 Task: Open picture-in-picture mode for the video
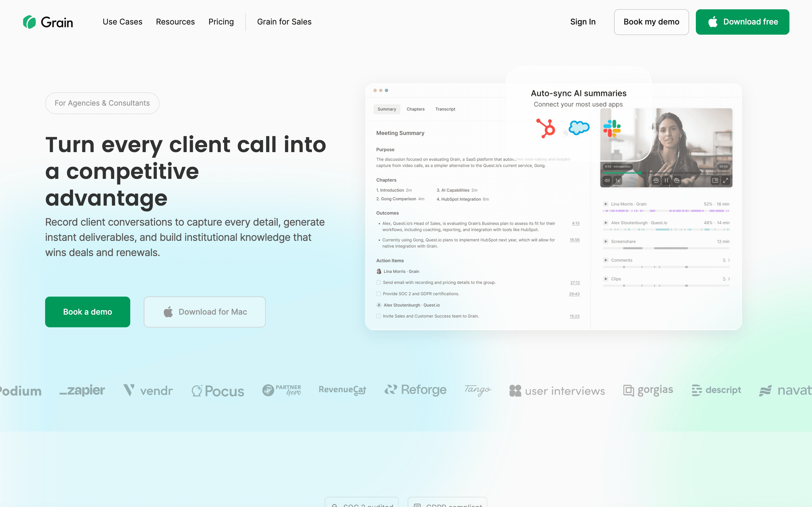pyautogui.click(x=715, y=180)
